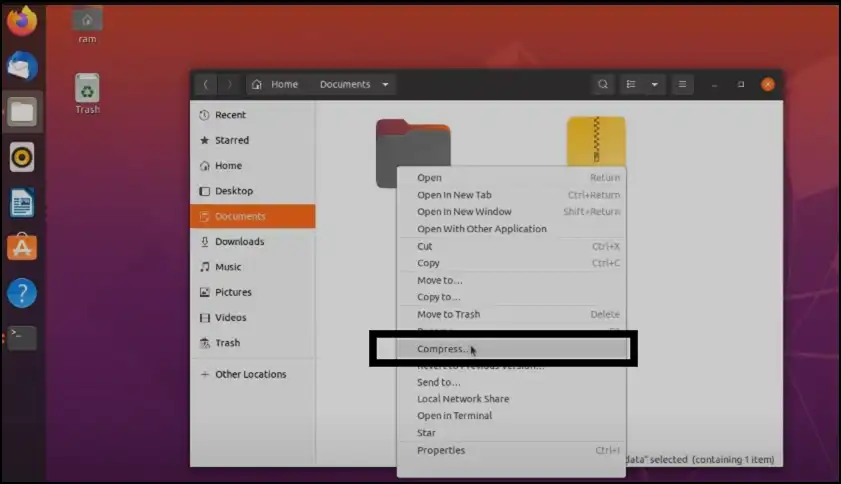Choose Copy from context menu
The width and height of the screenshot is (841, 484).
(512, 263)
